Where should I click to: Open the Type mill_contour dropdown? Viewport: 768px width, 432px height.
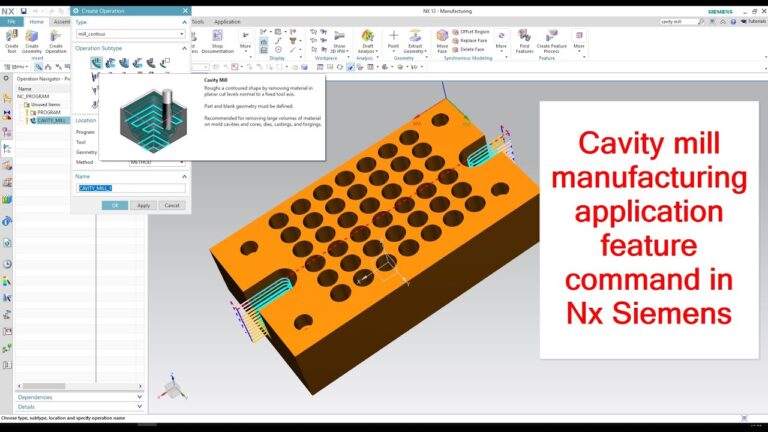point(130,34)
